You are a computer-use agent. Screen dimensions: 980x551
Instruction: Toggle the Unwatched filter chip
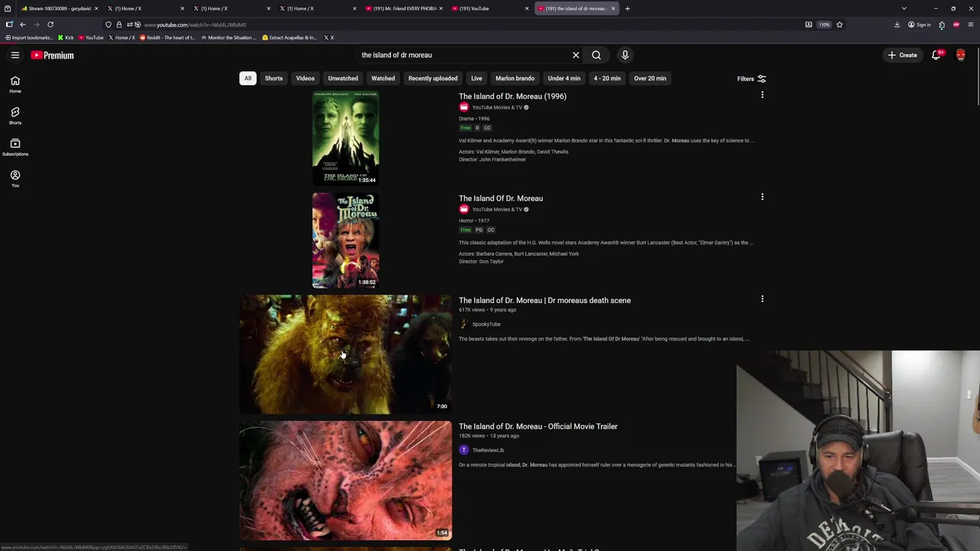point(343,78)
